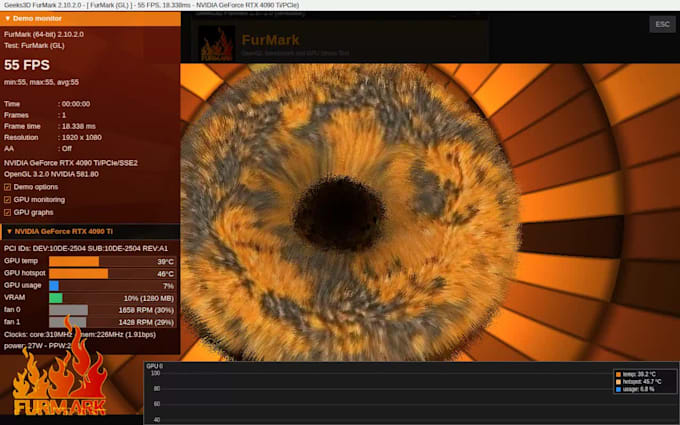Click the GPU temp orange bar
The image size is (680, 425).
(x=74, y=261)
